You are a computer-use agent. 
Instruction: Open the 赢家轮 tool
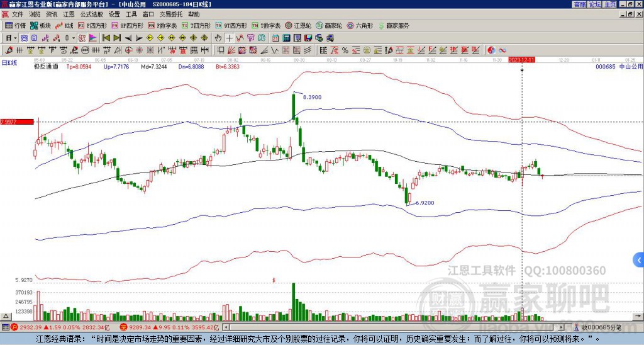[329, 25]
